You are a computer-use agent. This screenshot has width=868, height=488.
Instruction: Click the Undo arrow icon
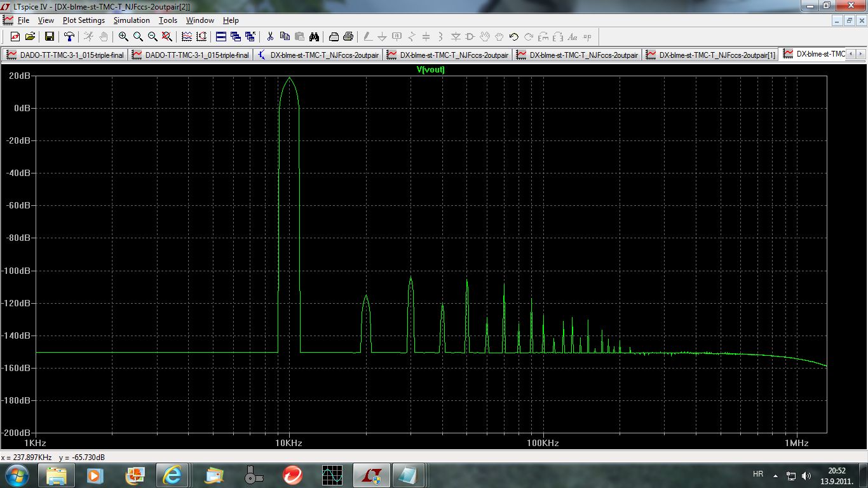[514, 37]
